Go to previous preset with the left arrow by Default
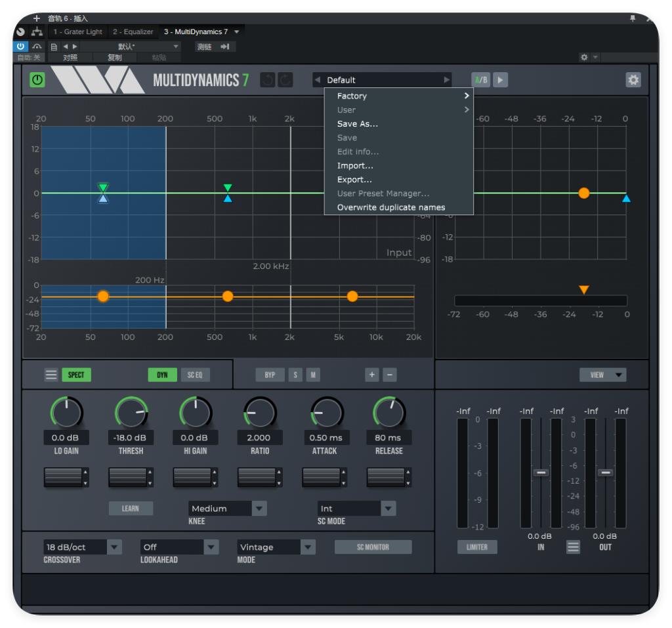The image size is (672, 628). coord(318,80)
